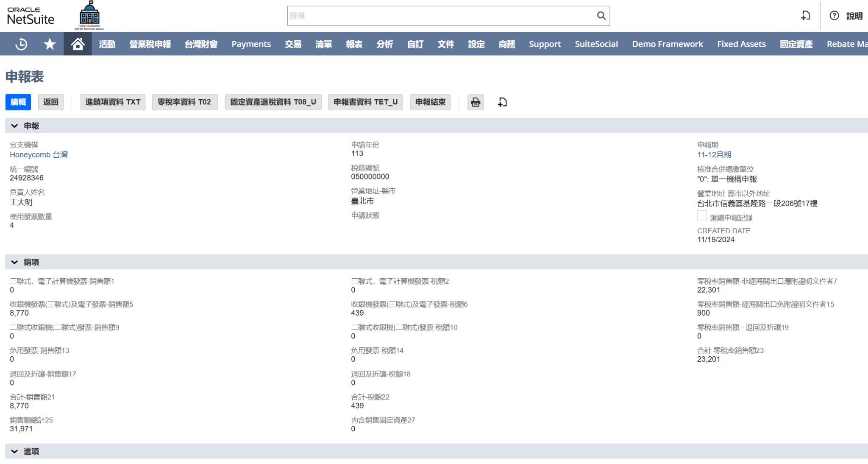Open the recent records clock icon
This screenshot has width=868, height=464.
tap(21, 44)
